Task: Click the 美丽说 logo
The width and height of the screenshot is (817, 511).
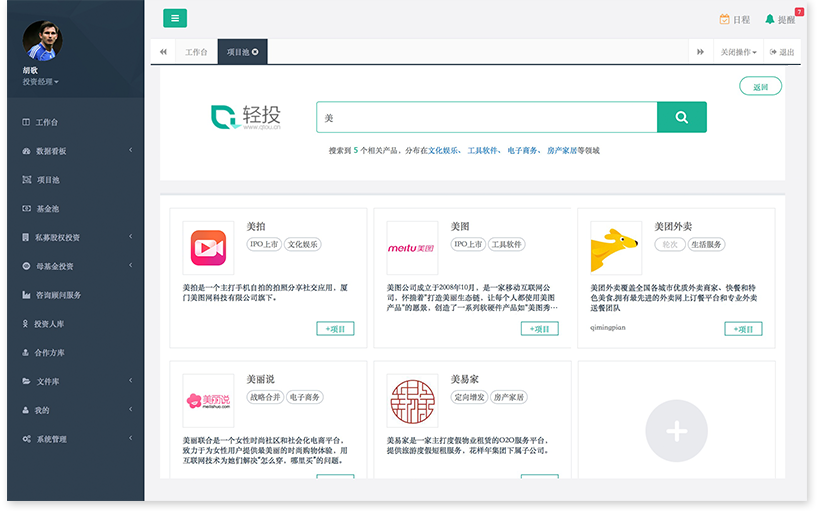Action: point(208,401)
